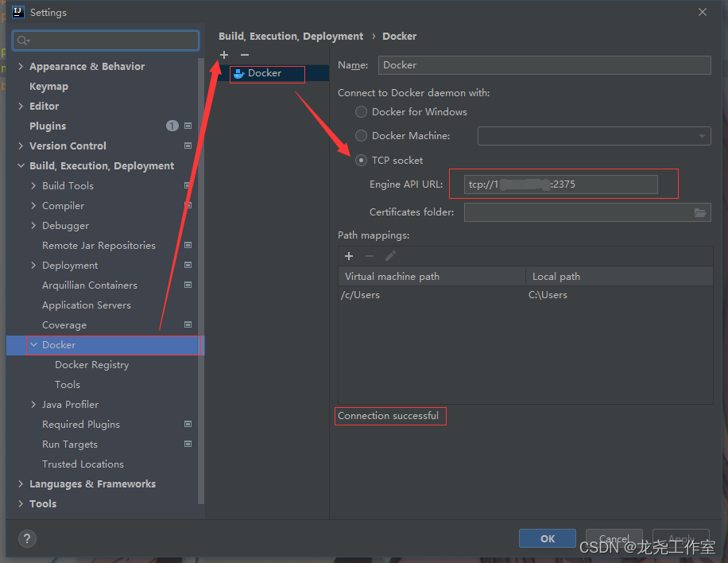The height and width of the screenshot is (563, 728).
Task: Click Build, Execution, Deployment breadcrumb
Action: pos(291,37)
